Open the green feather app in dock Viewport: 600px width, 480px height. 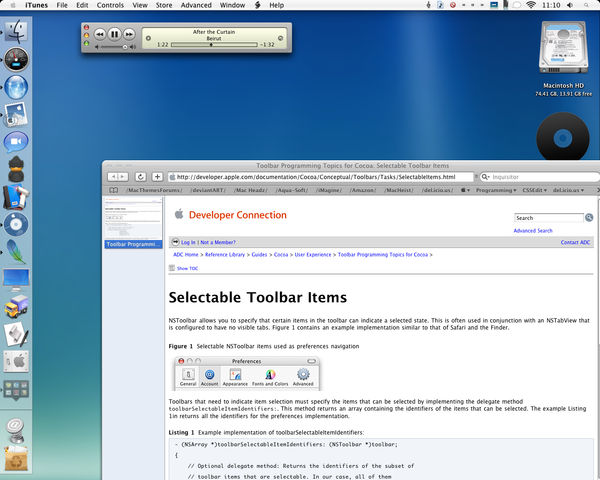(x=16, y=251)
